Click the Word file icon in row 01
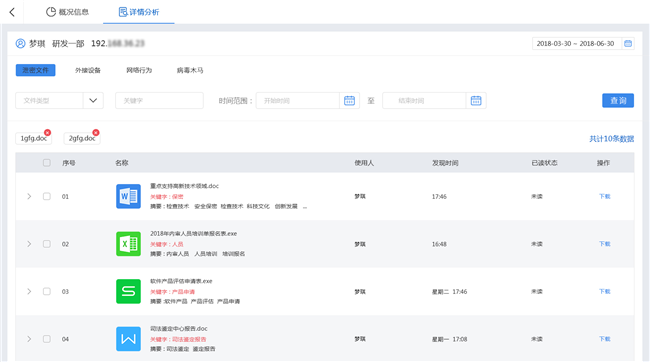 pos(129,196)
